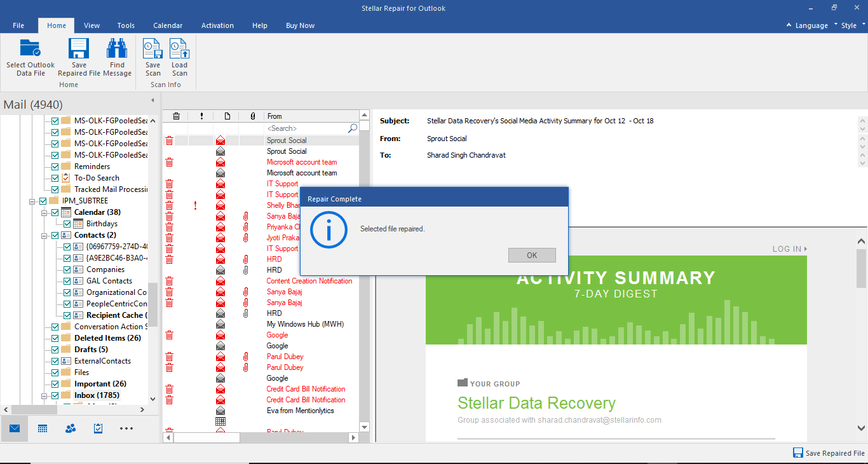Viewport: 868px width, 464px height.
Task: Click the Load Scan icon
Action: coord(179,48)
